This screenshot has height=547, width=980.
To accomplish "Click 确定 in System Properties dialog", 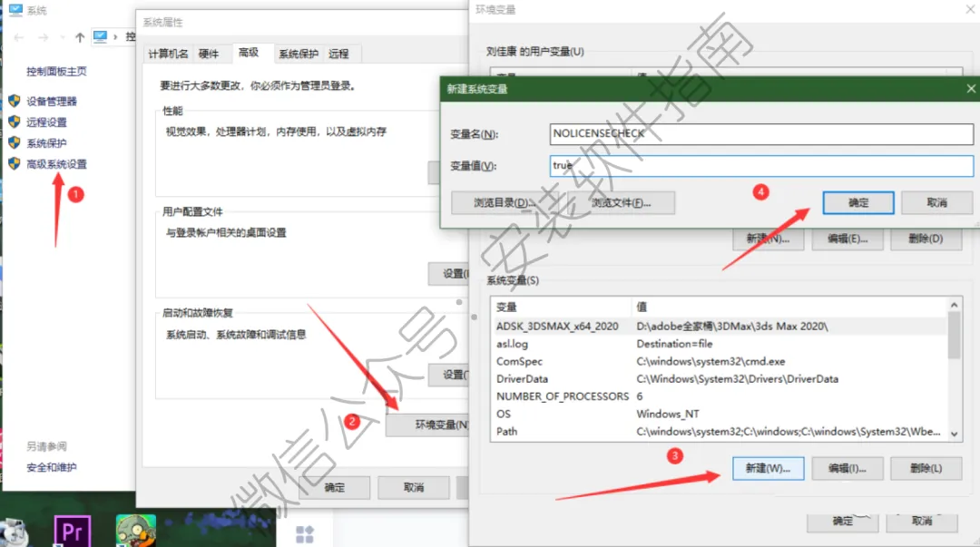I will (x=334, y=487).
